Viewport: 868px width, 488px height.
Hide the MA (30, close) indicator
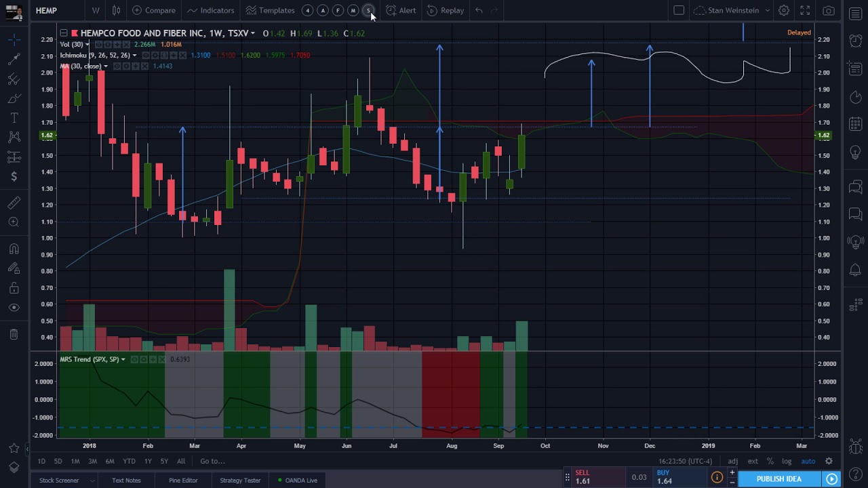(117, 66)
